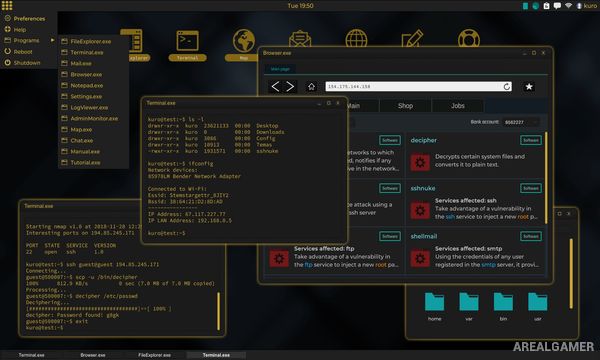The image size is (600, 360).
Task: Click the Software badge on the decipher card
Action: click(531, 140)
